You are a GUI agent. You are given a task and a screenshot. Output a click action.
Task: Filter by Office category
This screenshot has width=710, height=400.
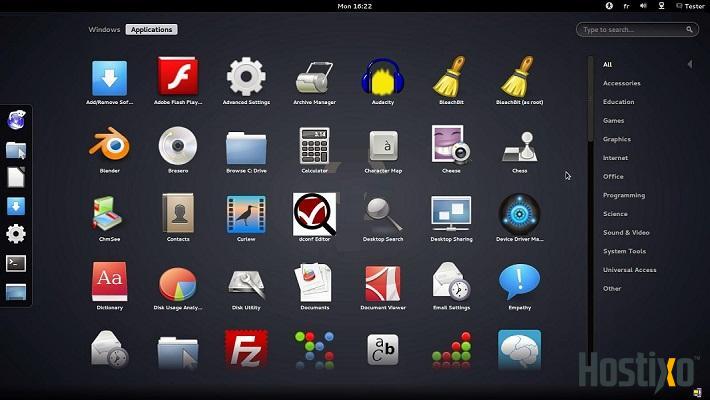[x=613, y=177]
